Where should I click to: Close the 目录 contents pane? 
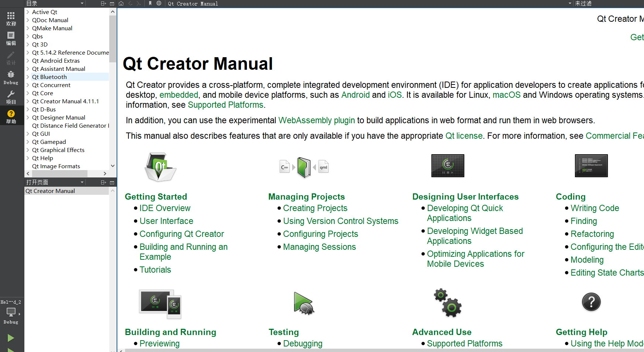[112, 3]
